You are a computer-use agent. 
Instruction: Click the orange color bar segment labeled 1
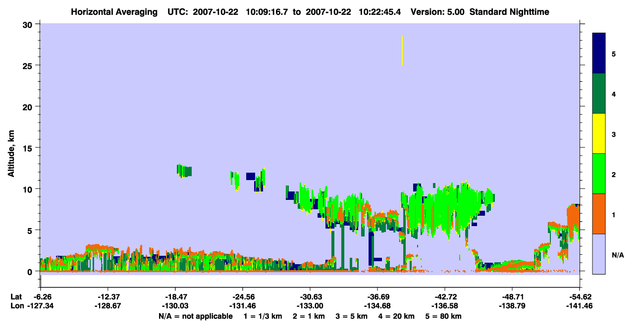point(599,214)
